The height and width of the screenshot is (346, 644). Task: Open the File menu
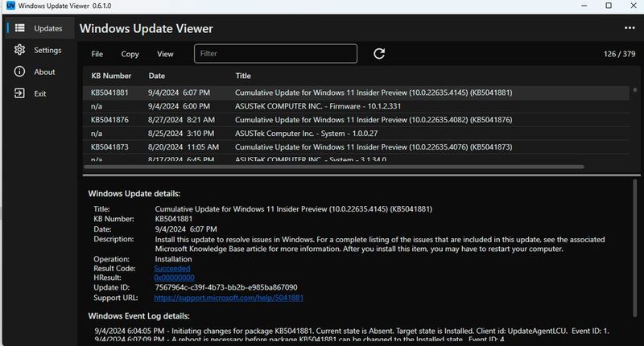[97, 54]
